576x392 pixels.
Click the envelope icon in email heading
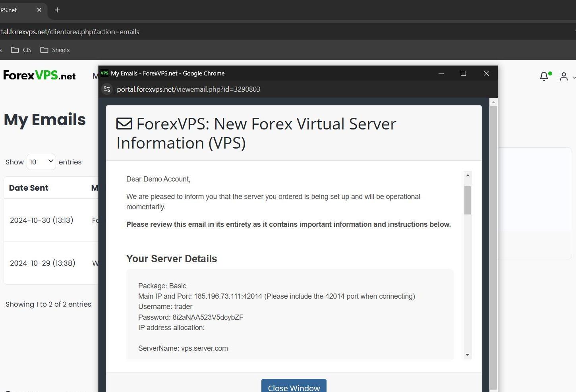pyautogui.click(x=124, y=124)
